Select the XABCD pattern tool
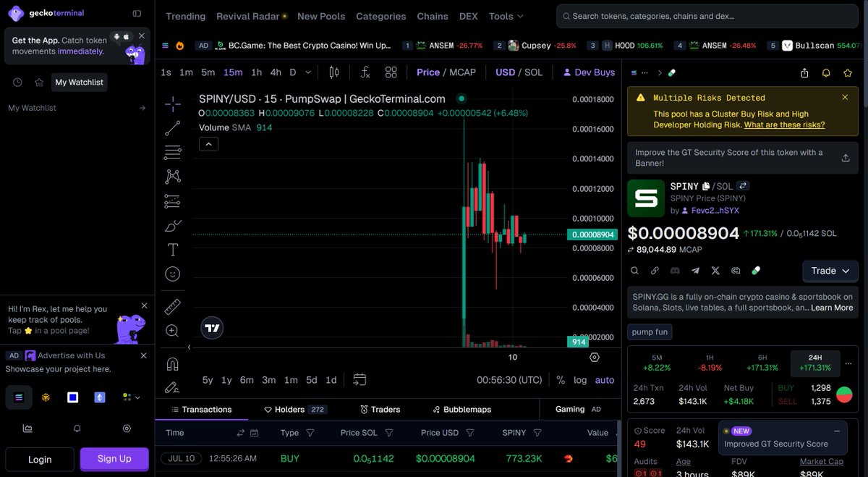The width and height of the screenshot is (868, 477). click(x=172, y=176)
